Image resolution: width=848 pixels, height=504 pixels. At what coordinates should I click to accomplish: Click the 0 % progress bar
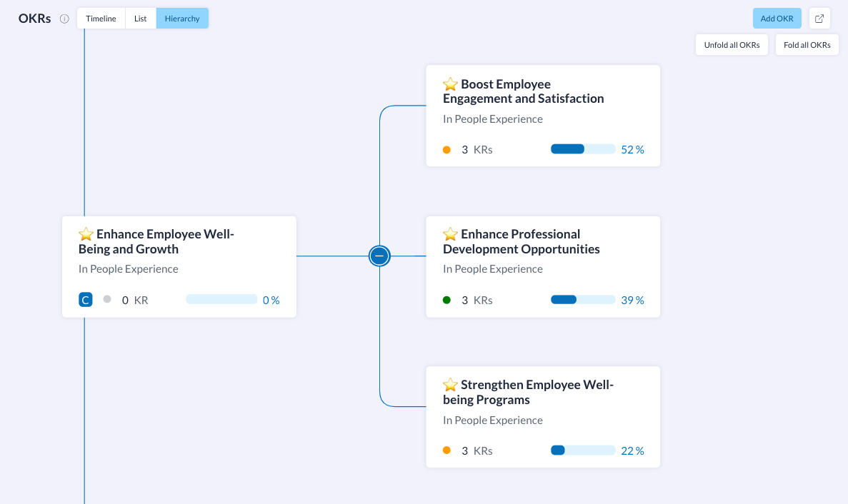coord(221,299)
